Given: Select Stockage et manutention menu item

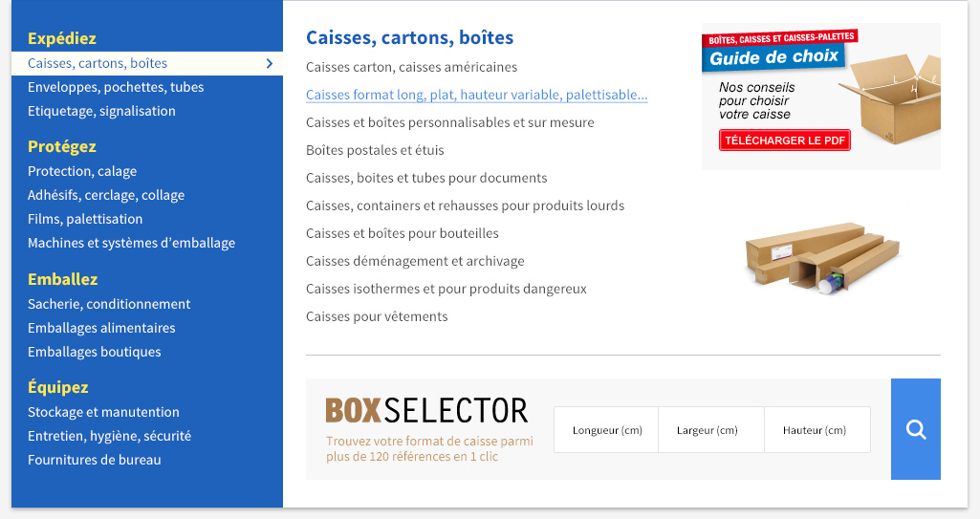Looking at the screenshot, I should tap(103, 412).
